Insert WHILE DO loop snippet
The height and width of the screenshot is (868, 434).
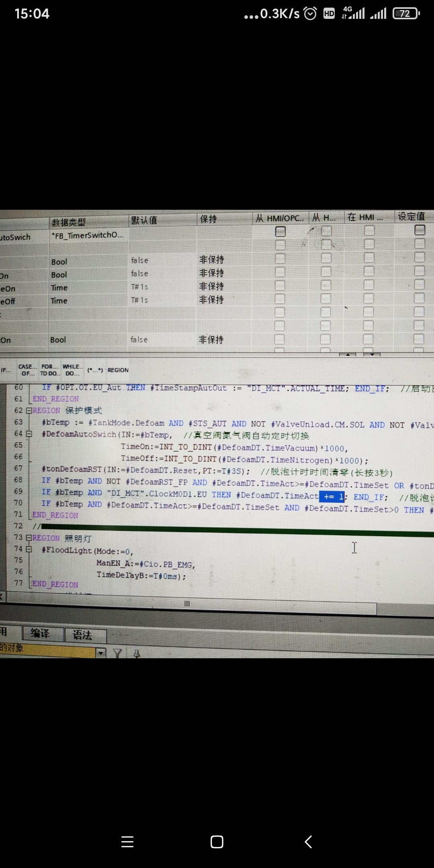pos(72,370)
